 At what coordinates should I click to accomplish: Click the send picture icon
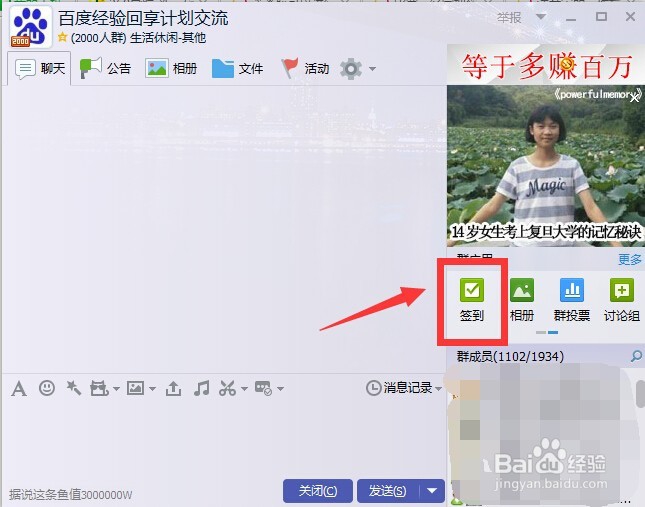[135, 388]
